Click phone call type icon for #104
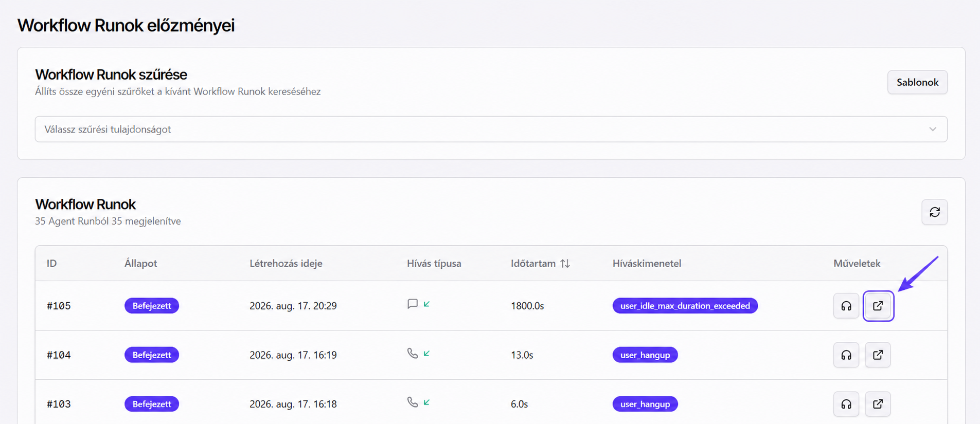The height and width of the screenshot is (424, 980). click(413, 353)
